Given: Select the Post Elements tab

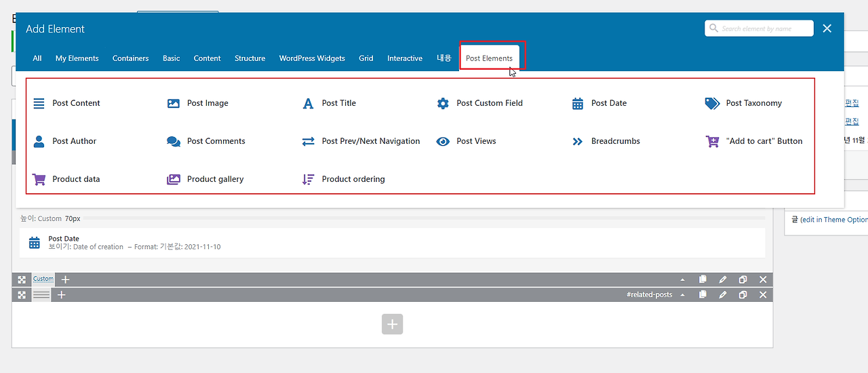Looking at the screenshot, I should [490, 58].
